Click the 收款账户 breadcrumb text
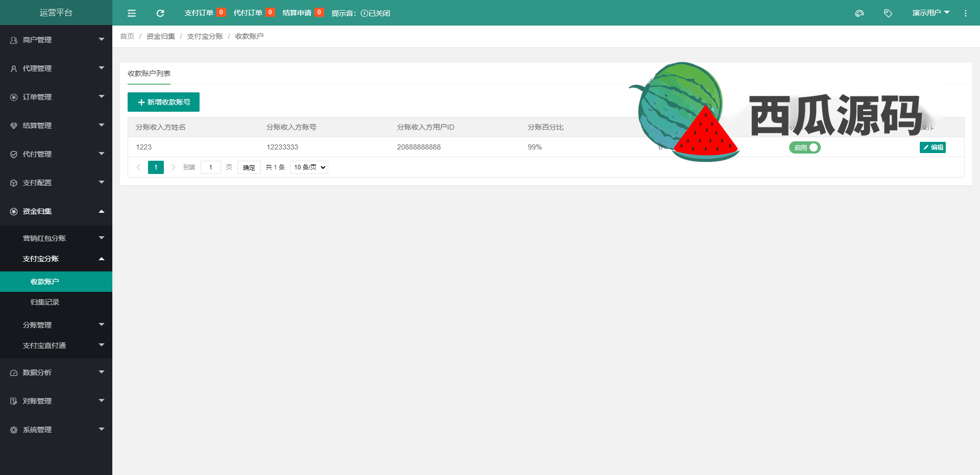 click(x=250, y=36)
